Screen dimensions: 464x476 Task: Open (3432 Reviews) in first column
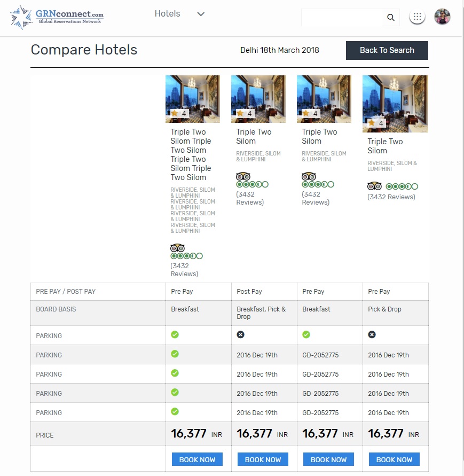coord(184,270)
